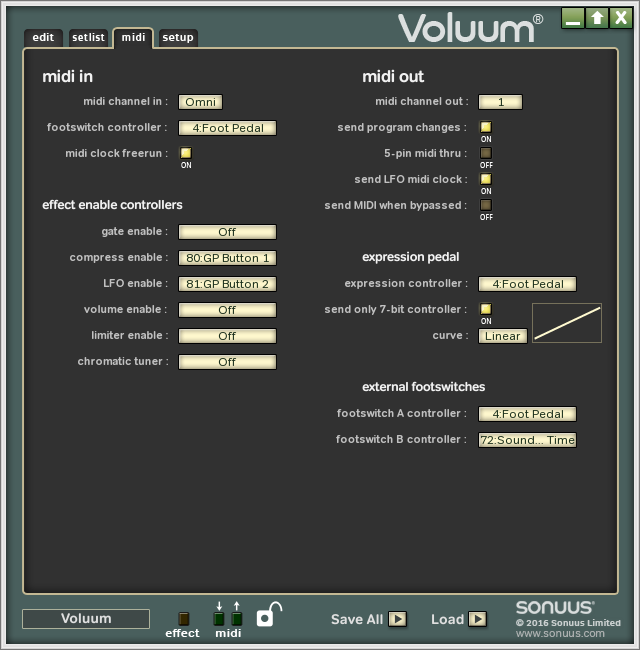Click the Voluum preset name field
This screenshot has height=650, width=640.
point(86,618)
